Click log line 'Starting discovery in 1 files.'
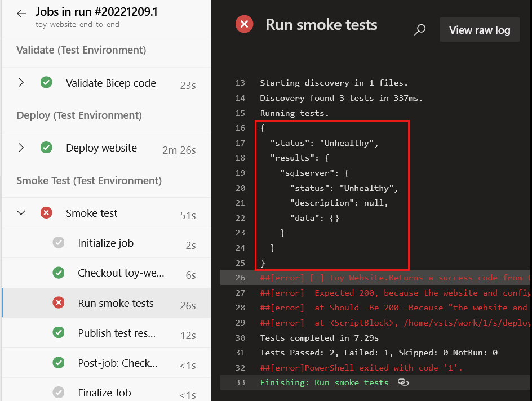This screenshot has width=532, height=401. [334, 83]
